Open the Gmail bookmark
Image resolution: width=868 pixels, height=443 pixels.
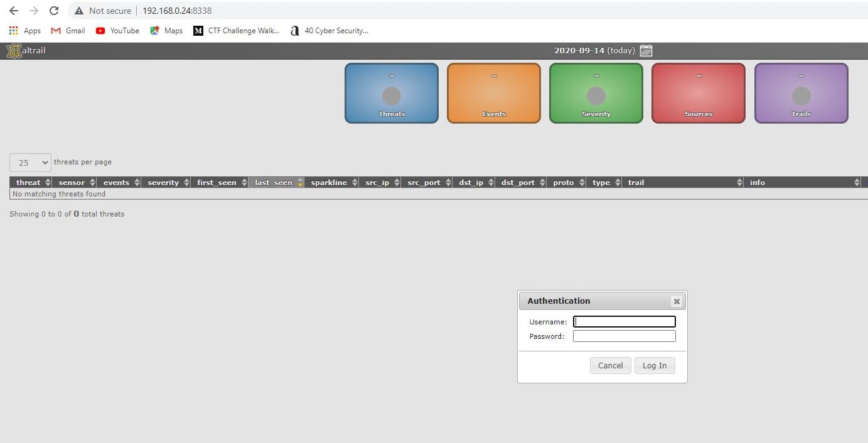68,30
